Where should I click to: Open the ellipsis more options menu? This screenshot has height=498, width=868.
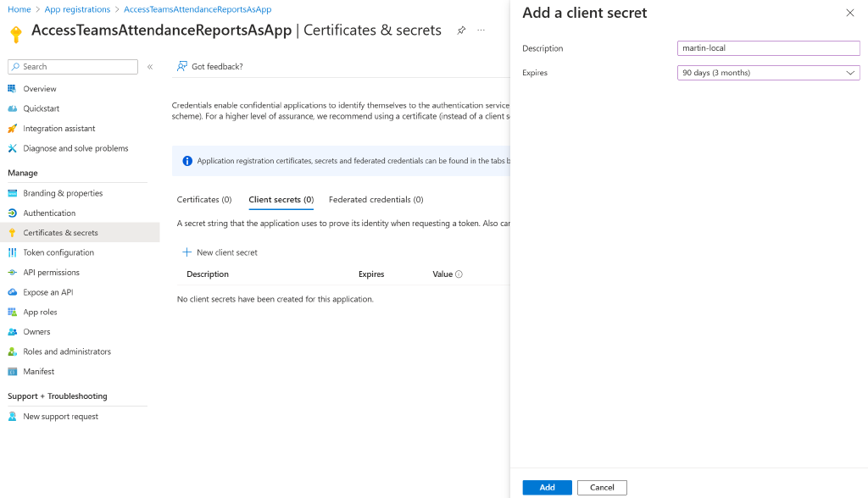(481, 30)
